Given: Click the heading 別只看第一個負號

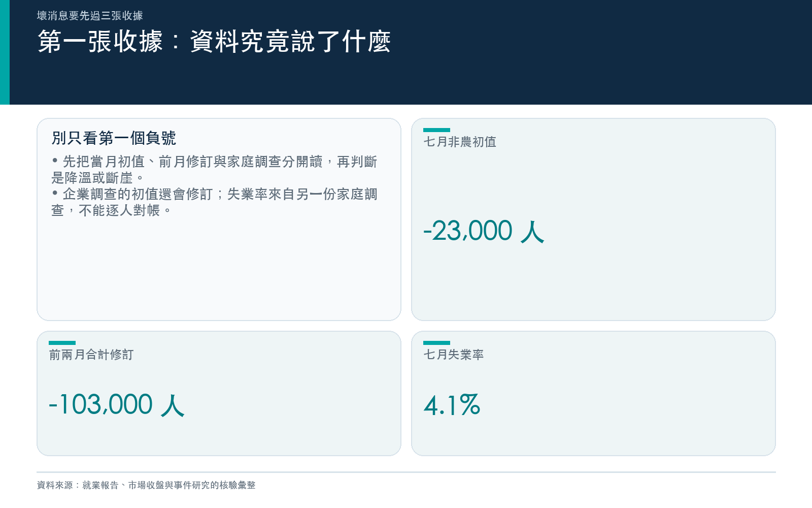Looking at the screenshot, I should pyautogui.click(x=114, y=138).
